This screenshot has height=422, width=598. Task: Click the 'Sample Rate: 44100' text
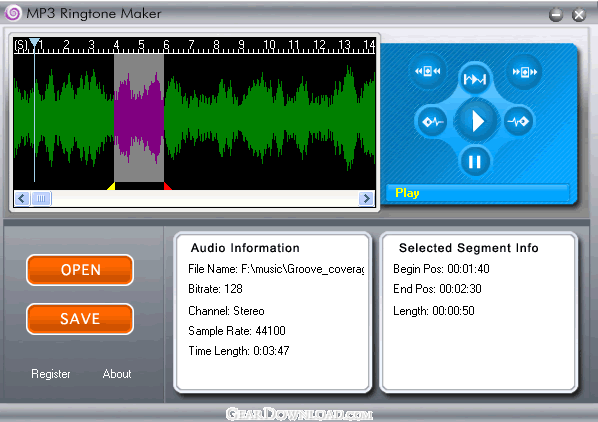click(x=237, y=331)
